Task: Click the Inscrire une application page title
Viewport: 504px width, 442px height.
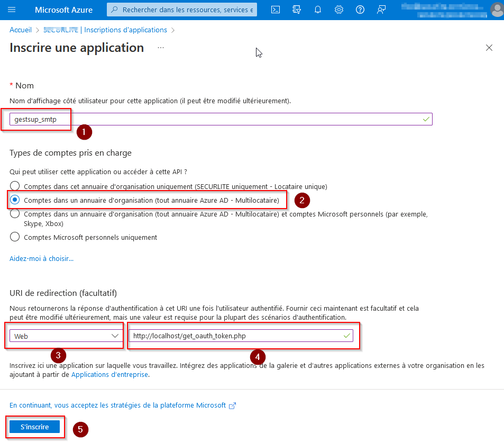Action: (x=77, y=48)
